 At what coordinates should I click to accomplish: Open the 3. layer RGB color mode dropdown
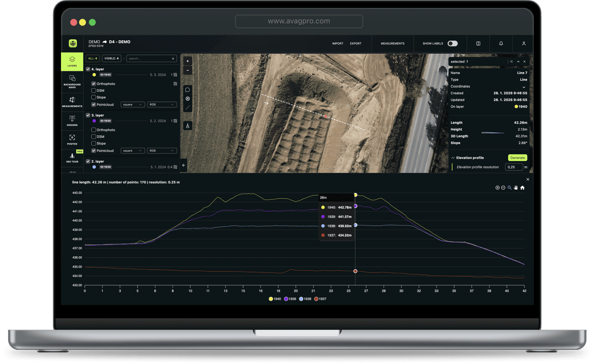162,151
